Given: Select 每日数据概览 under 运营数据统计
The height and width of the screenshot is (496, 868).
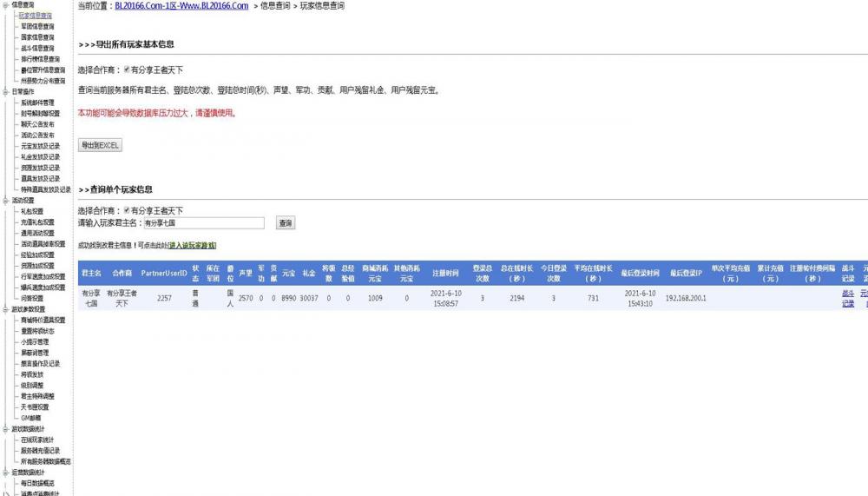Looking at the screenshot, I should [37, 483].
